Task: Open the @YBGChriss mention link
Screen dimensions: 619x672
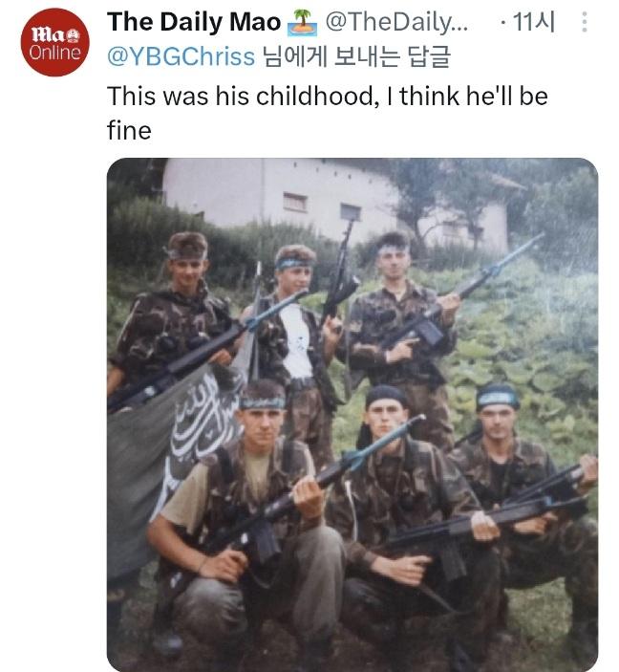Action: 181,56
